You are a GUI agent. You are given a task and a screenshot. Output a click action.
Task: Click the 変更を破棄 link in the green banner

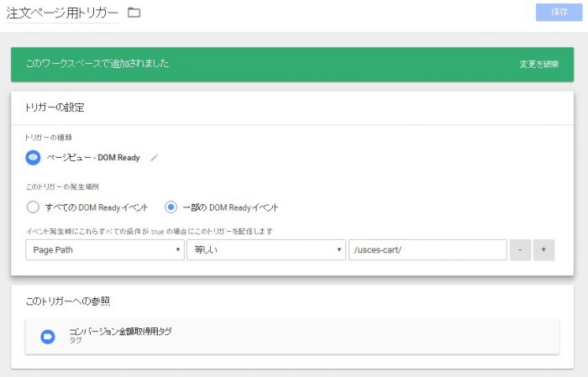[538, 64]
